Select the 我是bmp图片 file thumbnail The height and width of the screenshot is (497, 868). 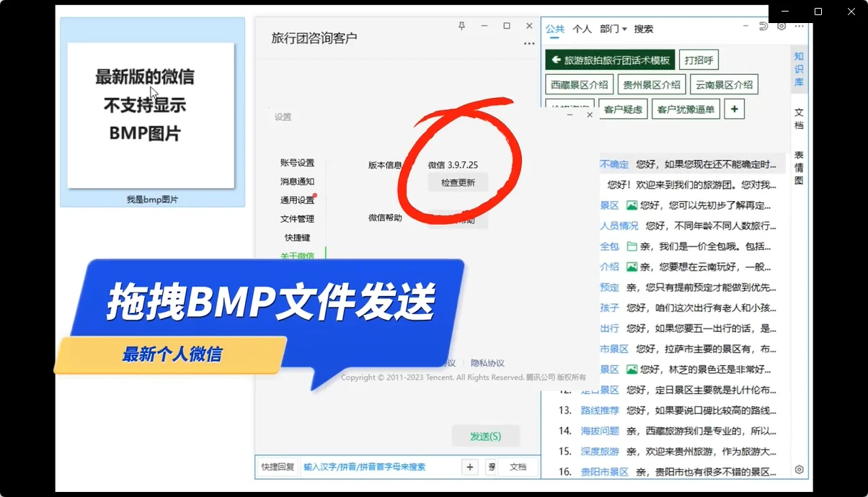tap(151, 112)
